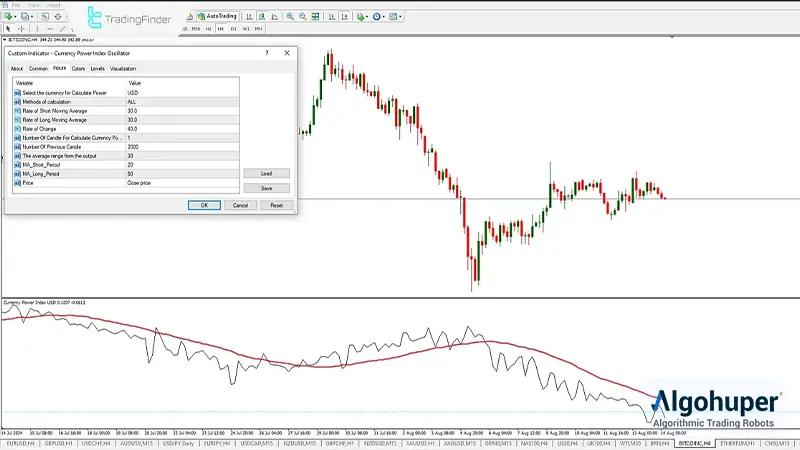This screenshot has height=450, width=800.
Task: Open the clock periodicity icon dropdown
Action: click(x=377, y=17)
